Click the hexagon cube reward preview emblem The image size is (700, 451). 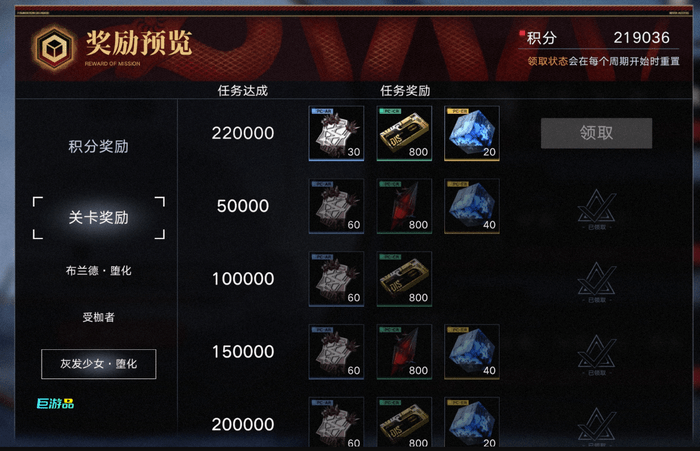[x=54, y=47]
